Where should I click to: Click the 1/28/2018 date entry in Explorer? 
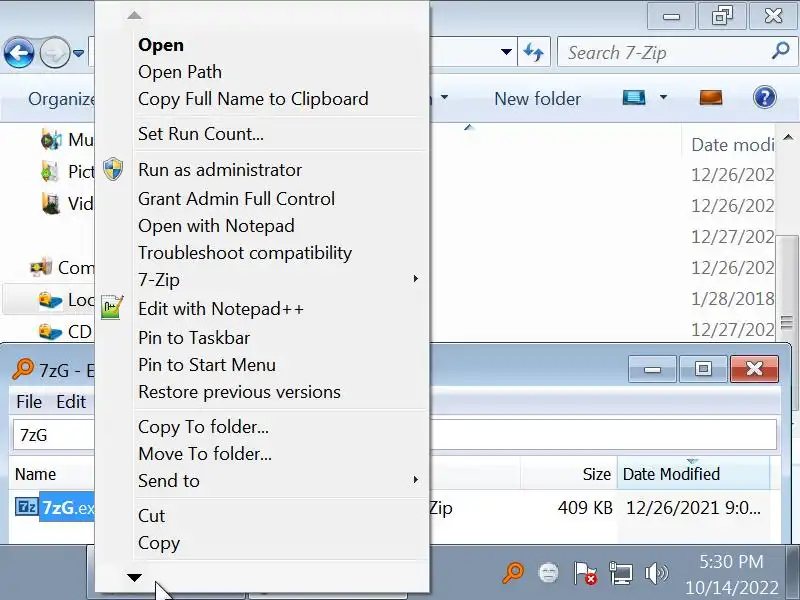click(733, 298)
